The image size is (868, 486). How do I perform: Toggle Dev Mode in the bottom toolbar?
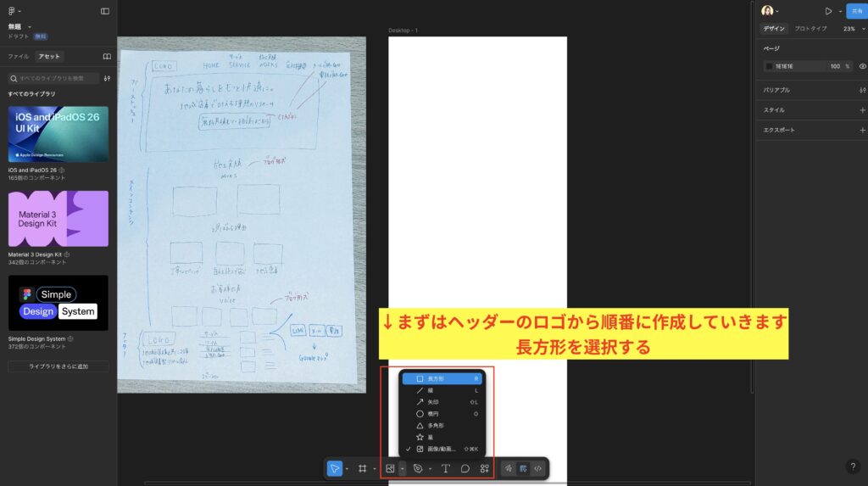pos(537,468)
